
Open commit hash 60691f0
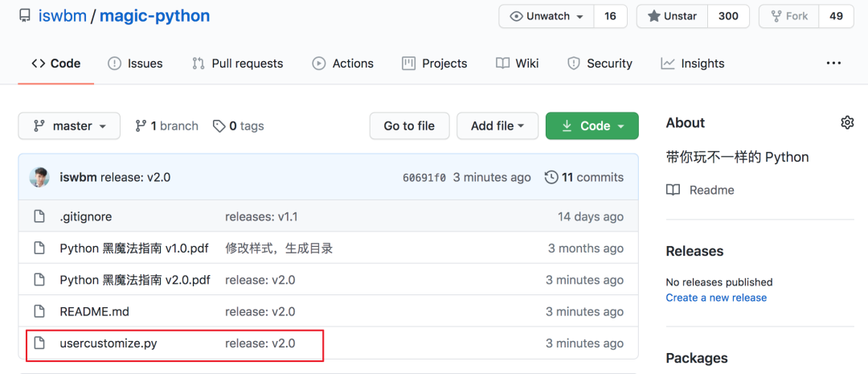[424, 178]
